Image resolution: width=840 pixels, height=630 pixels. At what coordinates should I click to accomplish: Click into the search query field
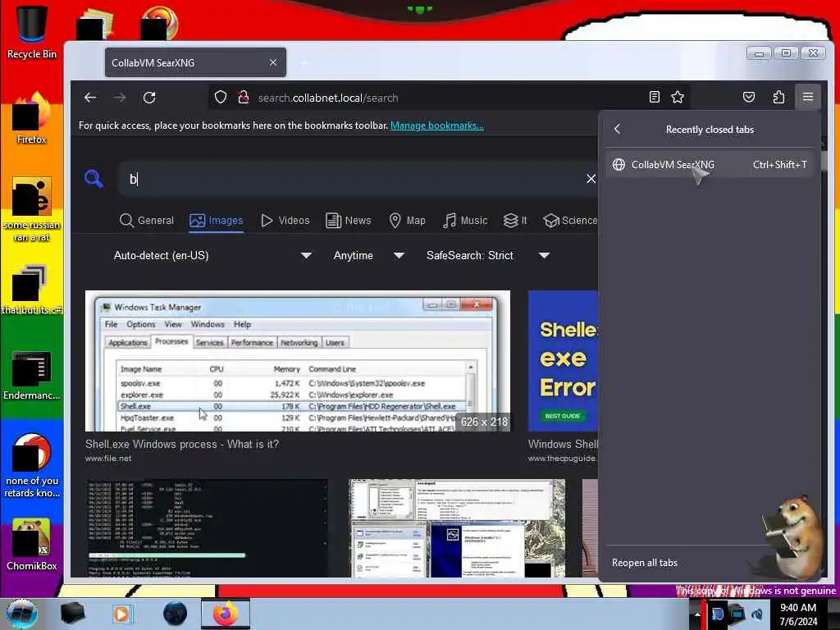point(354,178)
